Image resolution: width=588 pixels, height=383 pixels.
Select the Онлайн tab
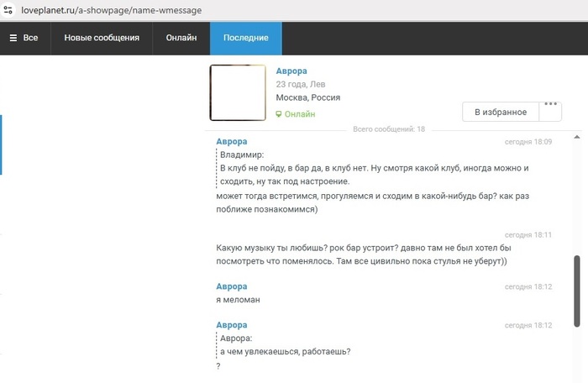click(181, 38)
